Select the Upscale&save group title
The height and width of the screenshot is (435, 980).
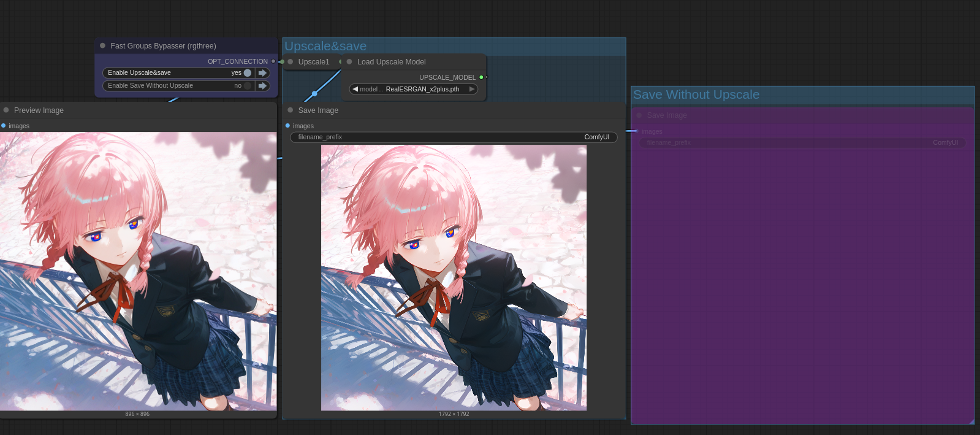[325, 46]
